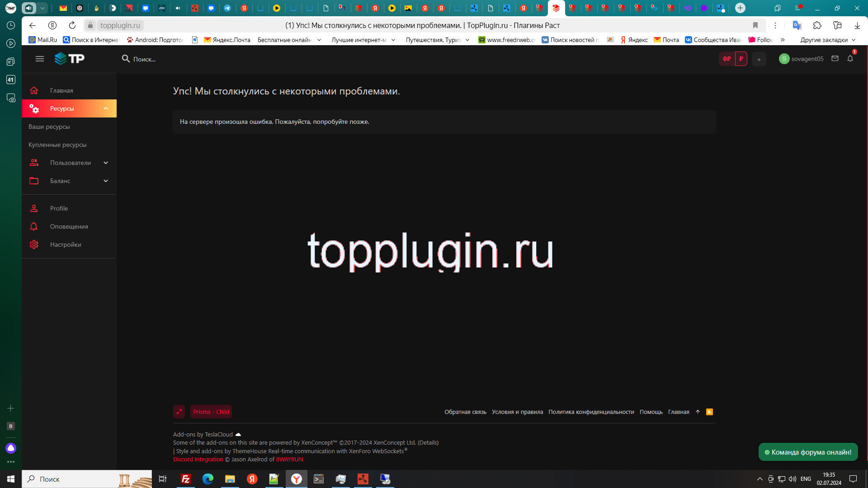Open the Profile sidebar icon

(34, 208)
